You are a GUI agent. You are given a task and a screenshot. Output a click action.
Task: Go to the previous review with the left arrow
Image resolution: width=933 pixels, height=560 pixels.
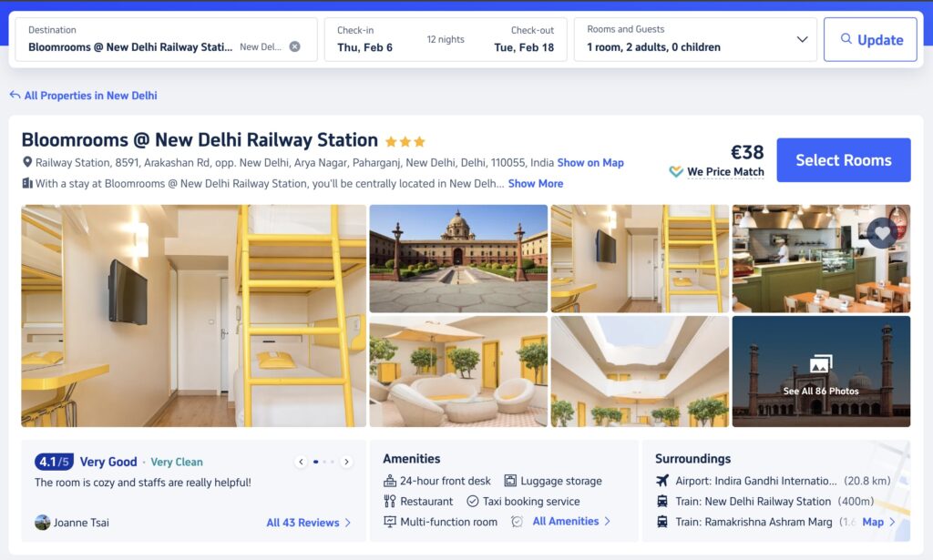pos(301,462)
